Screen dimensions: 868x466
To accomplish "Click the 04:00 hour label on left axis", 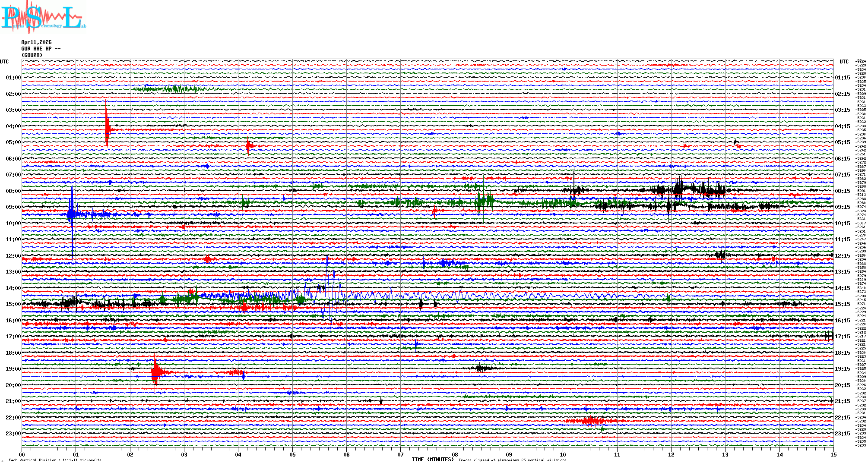I will pos(13,126).
